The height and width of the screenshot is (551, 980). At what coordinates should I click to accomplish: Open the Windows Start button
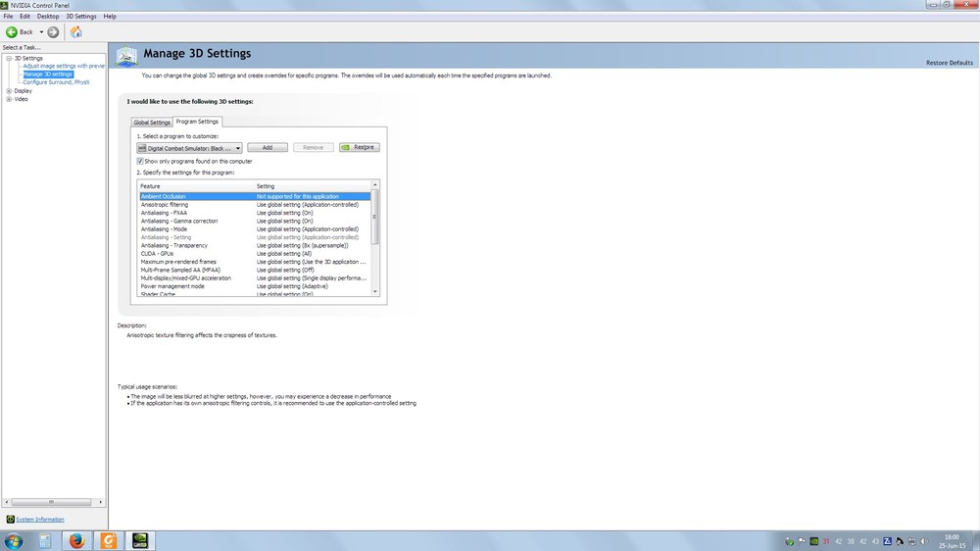click(13, 541)
